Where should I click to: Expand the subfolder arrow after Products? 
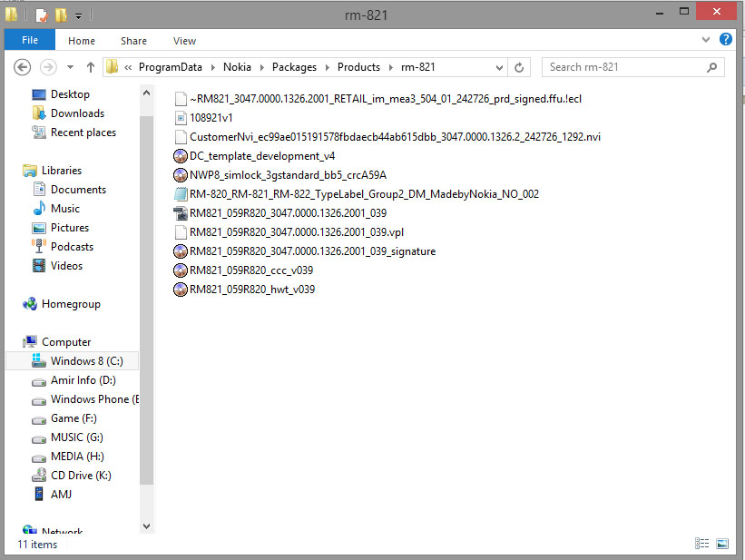(x=390, y=67)
